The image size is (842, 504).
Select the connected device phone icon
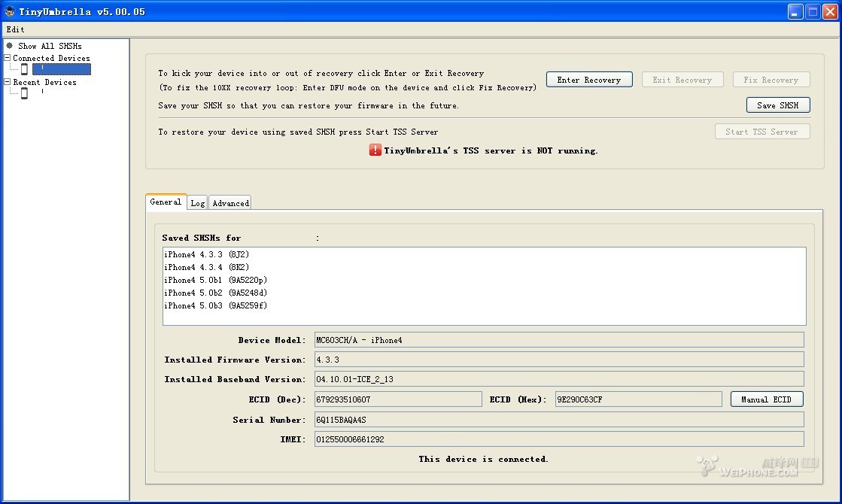[24, 69]
